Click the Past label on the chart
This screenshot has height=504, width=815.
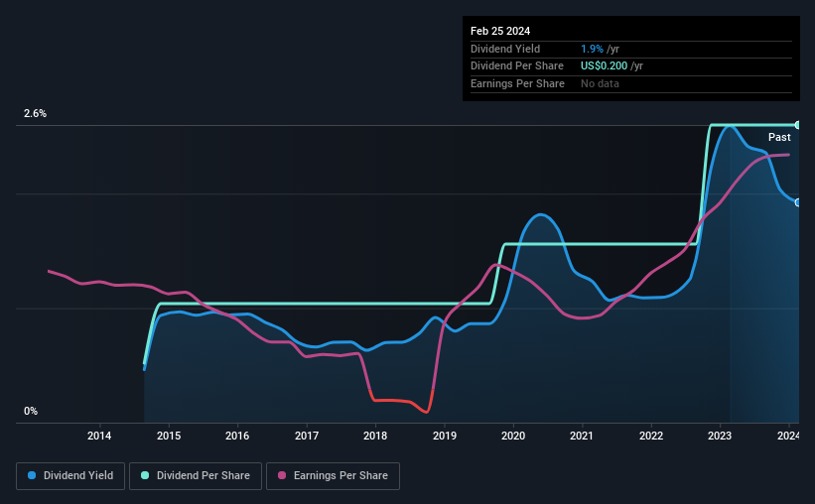tap(779, 137)
